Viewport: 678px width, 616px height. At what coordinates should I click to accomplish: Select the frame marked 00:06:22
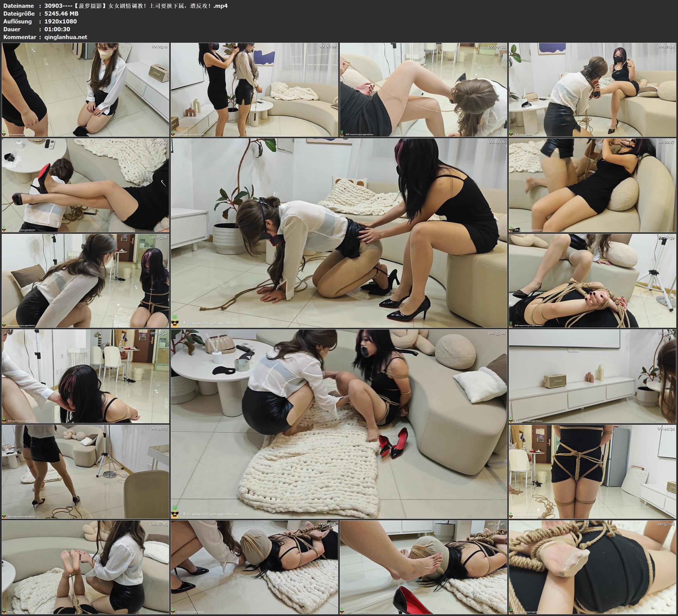pyautogui.click(x=254, y=89)
